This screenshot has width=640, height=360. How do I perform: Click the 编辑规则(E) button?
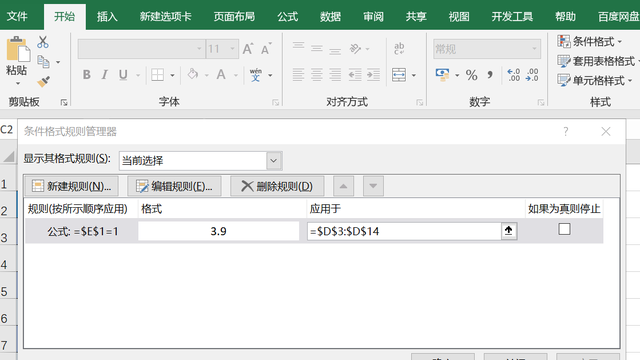pyautogui.click(x=174, y=186)
